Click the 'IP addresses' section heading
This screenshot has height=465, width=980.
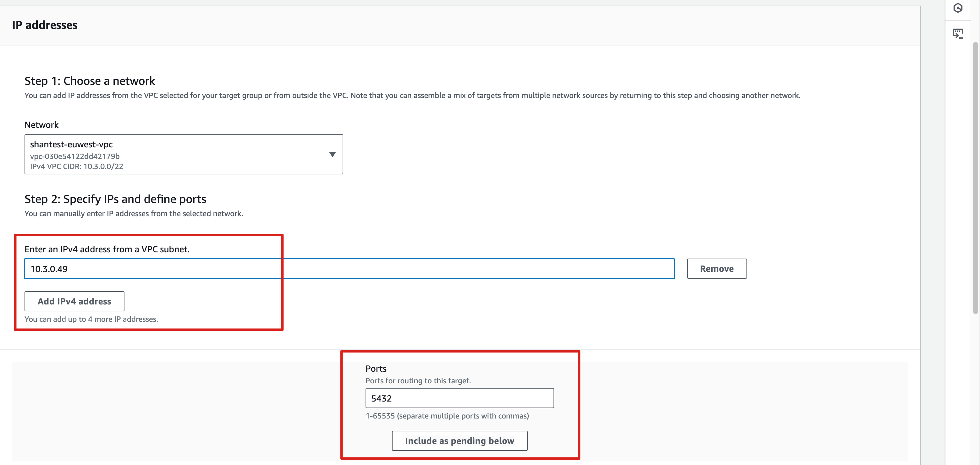pos(45,25)
